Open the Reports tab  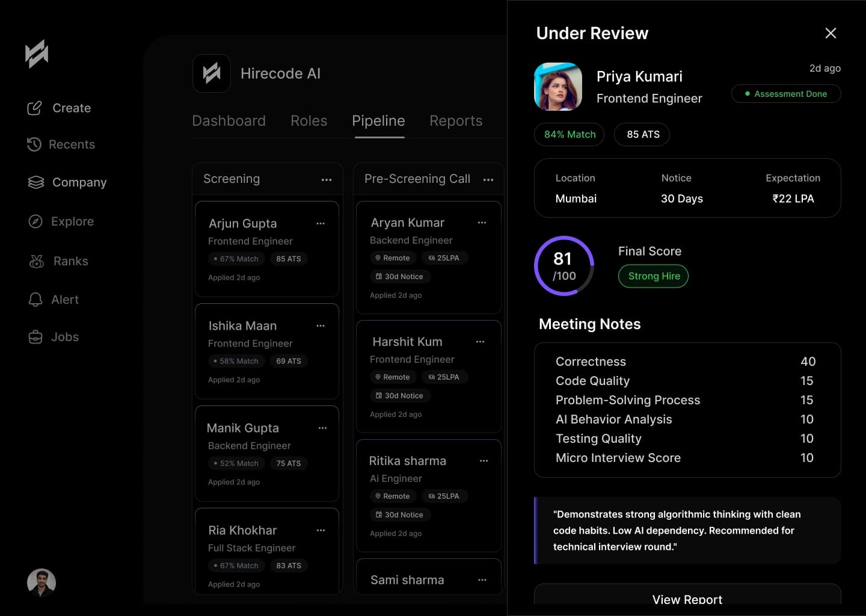point(456,121)
